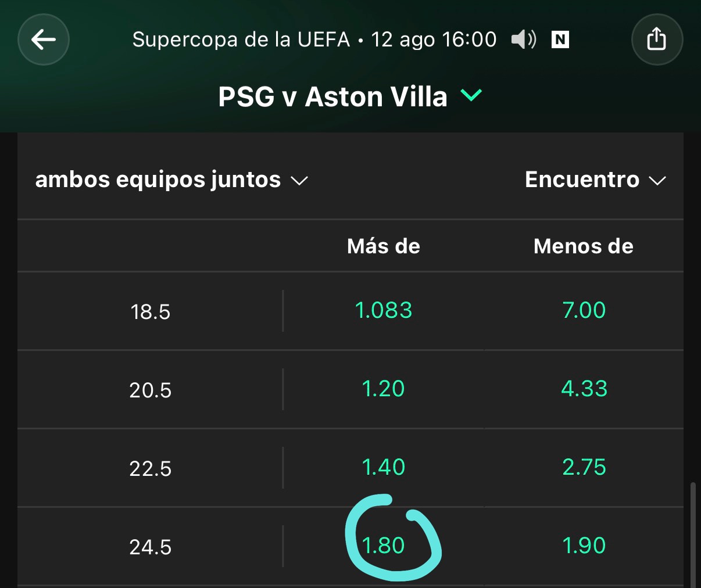The width and height of the screenshot is (701, 588).
Task: Tap the 24.5 line label
Action: [x=151, y=547]
